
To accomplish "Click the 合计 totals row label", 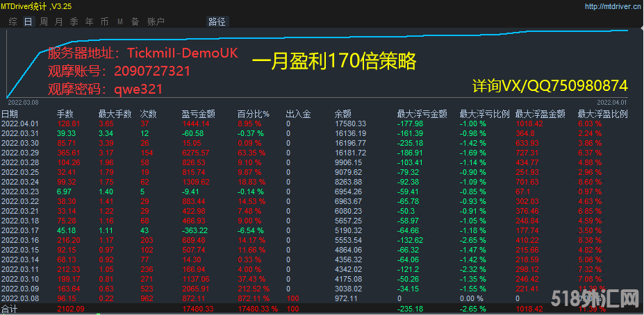I will [9, 309].
